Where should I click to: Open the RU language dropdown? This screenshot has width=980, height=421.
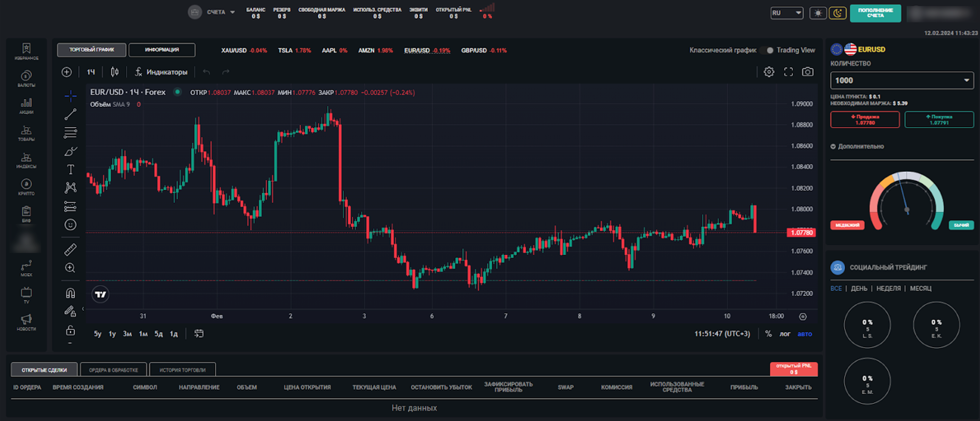786,13
